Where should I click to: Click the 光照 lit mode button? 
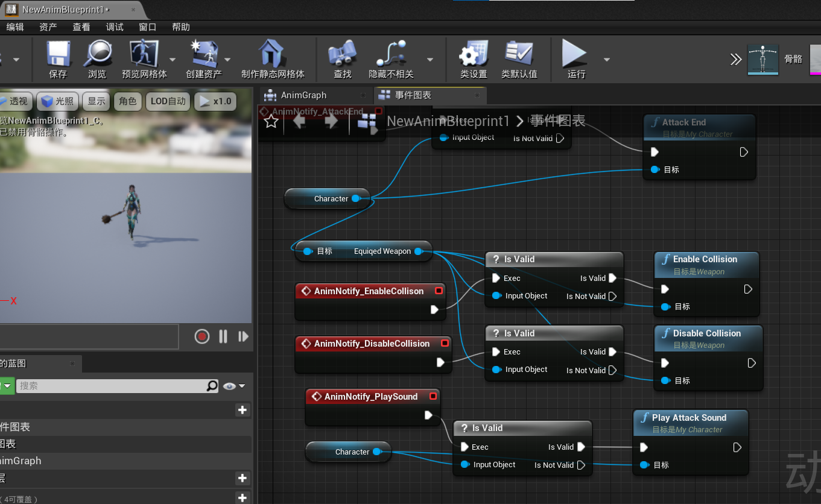coord(57,101)
